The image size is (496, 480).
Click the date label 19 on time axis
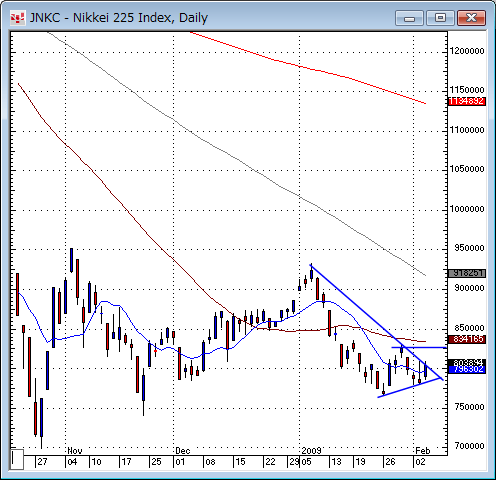(360, 462)
